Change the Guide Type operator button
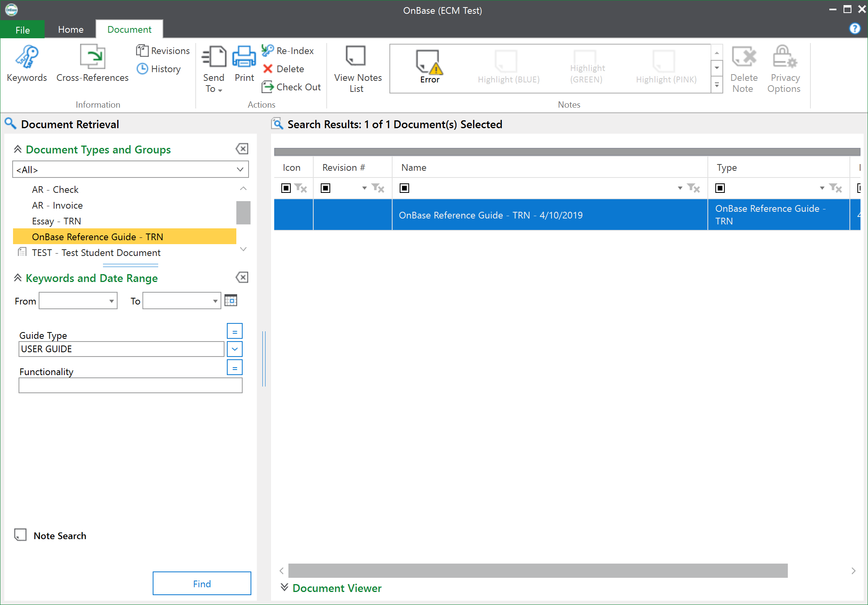The height and width of the screenshot is (605, 868). pyautogui.click(x=235, y=331)
